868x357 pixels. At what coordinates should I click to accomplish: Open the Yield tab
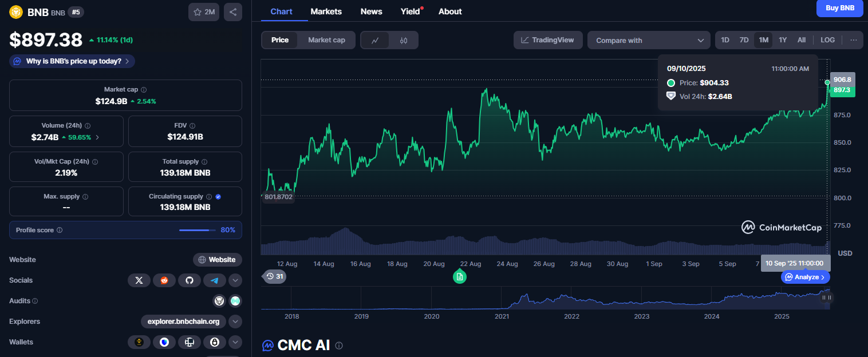(x=411, y=11)
